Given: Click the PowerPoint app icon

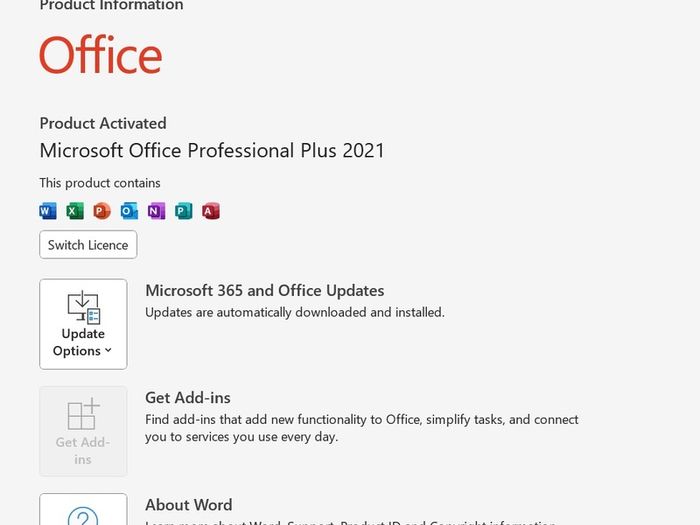Looking at the screenshot, I should point(102,211).
